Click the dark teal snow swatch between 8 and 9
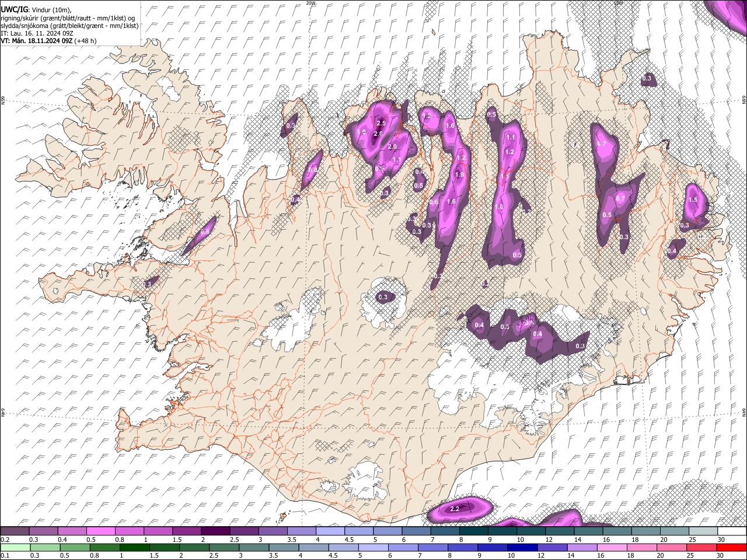747x560 pixels. click(x=474, y=531)
